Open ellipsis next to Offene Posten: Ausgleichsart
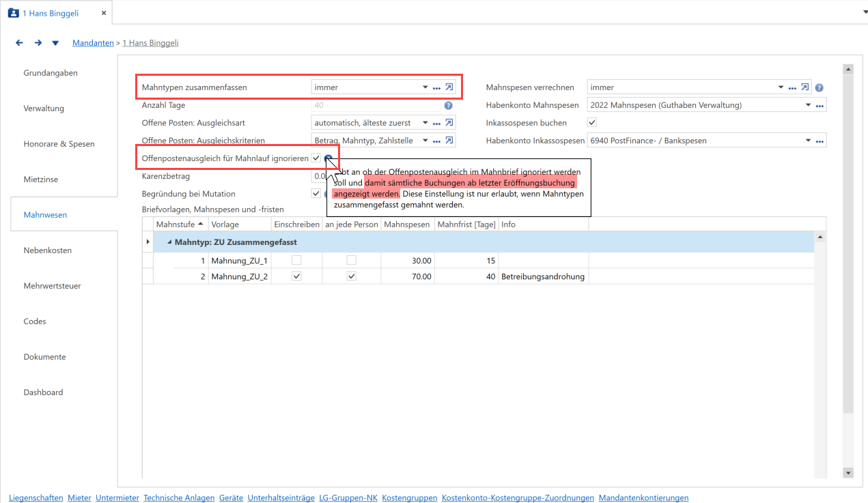The width and height of the screenshot is (868, 503). [437, 123]
